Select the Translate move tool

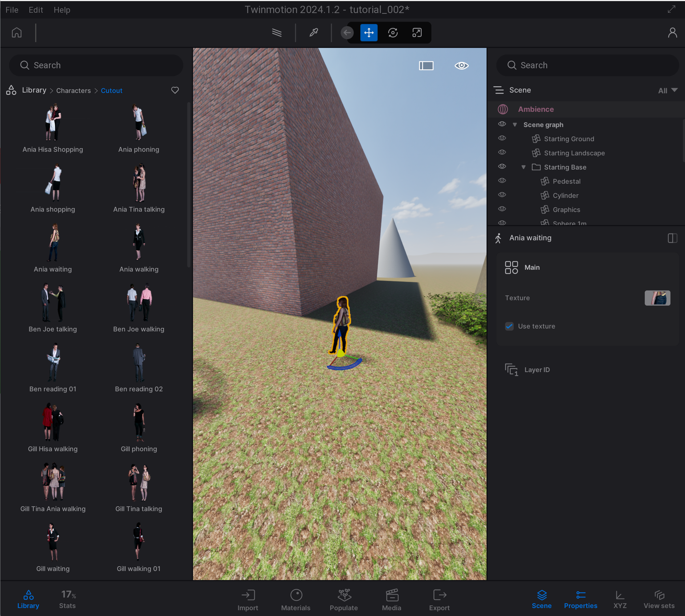(369, 33)
